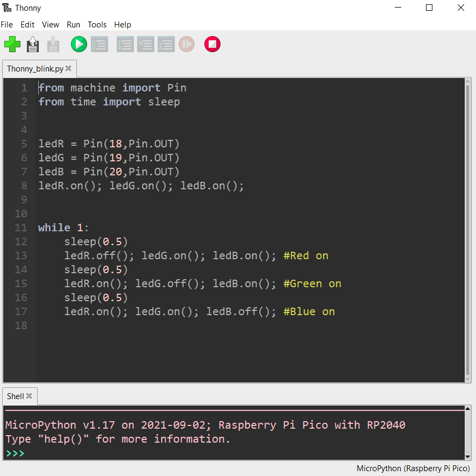Click the editor vertical scrollbar
Image resolution: width=476 pixels, height=476 pixels.
(x=468, y=230)
